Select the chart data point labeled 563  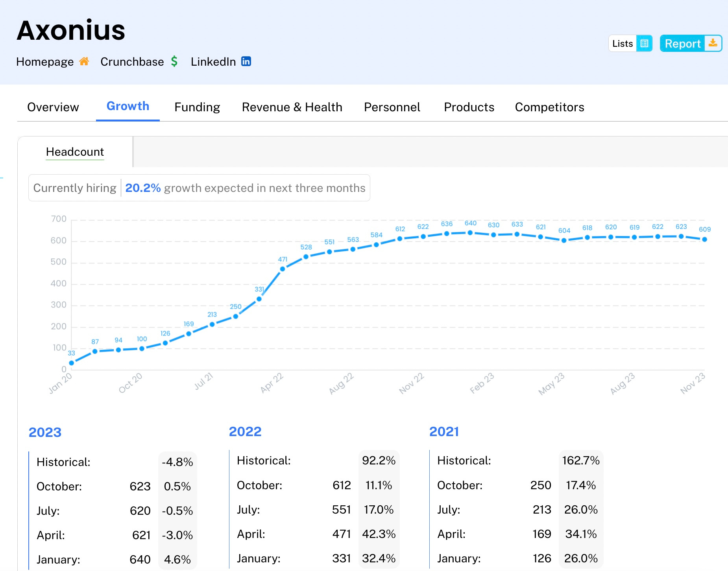pos(353,249)
